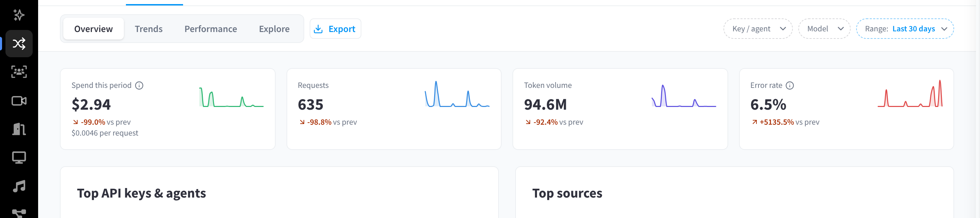980x218 pixels.
Task: Open the video camera sidebar icon
Action: 19,100
